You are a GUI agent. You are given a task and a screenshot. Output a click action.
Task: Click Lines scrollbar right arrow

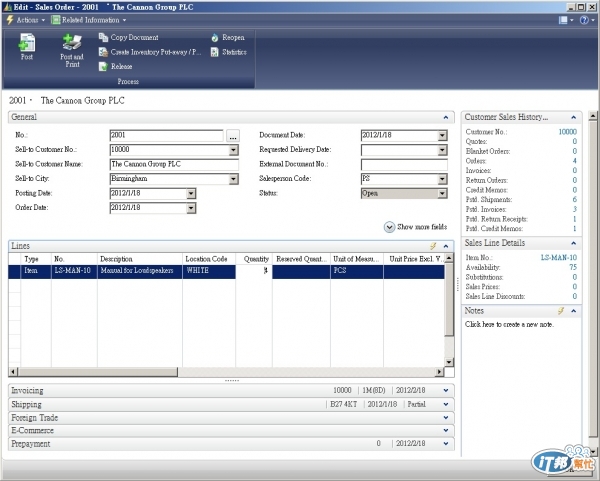pos(440,372)
